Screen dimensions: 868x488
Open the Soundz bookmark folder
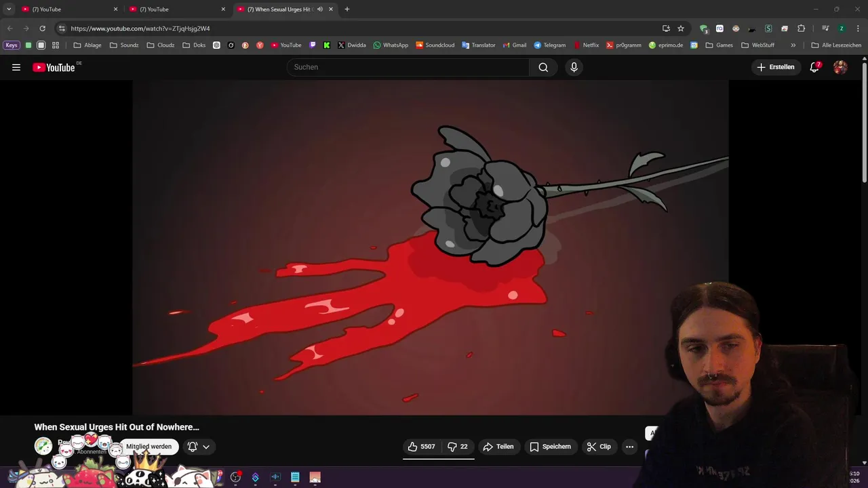tap(124, 45)
